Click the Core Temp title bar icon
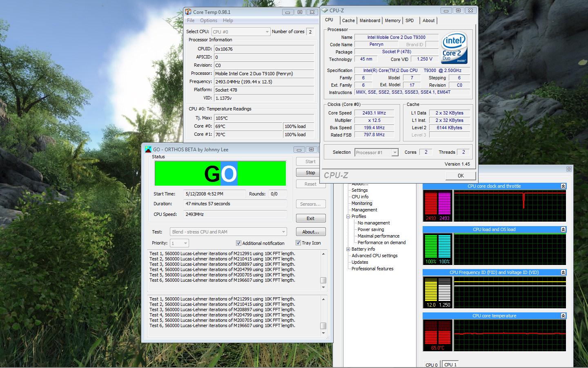Screen dimensions: 588x368 [x=188, y=12]
